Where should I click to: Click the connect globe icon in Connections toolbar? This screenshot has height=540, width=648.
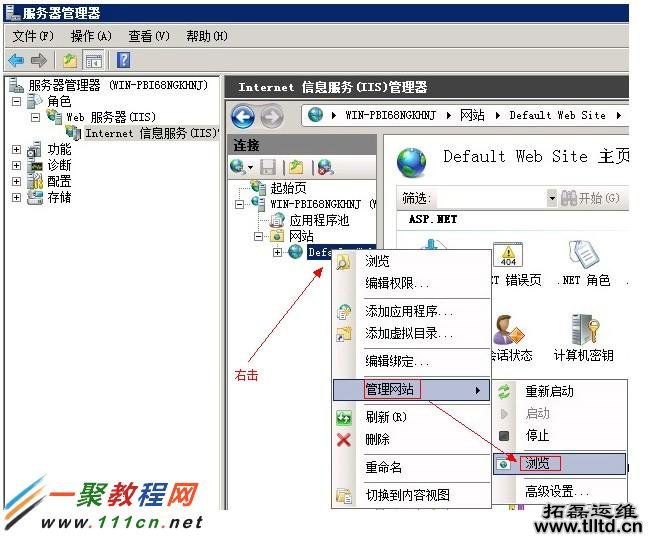click(238, 167)
